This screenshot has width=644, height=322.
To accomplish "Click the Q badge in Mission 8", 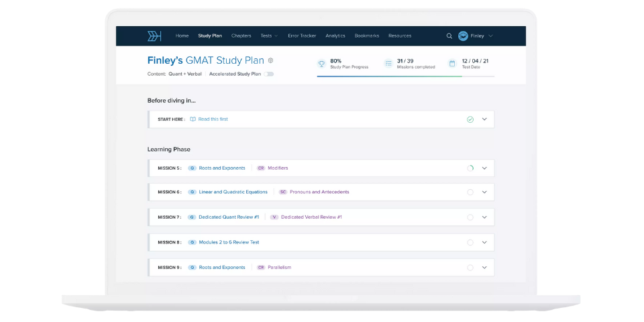I will [192, 242].
